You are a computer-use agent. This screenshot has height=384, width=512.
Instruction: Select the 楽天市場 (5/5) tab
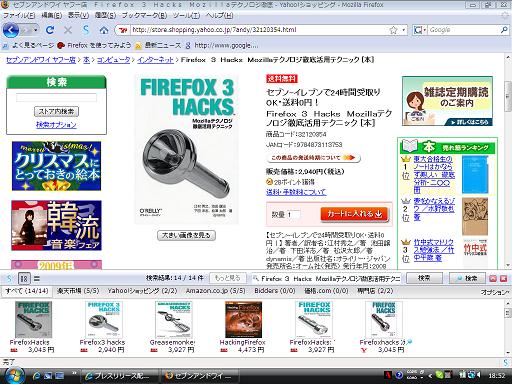click(77, 291)
